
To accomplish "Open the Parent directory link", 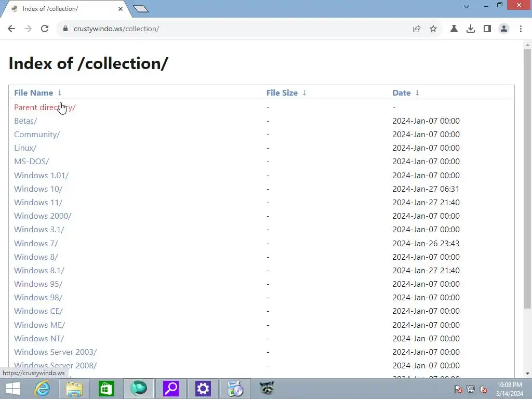I will (45, 107).
